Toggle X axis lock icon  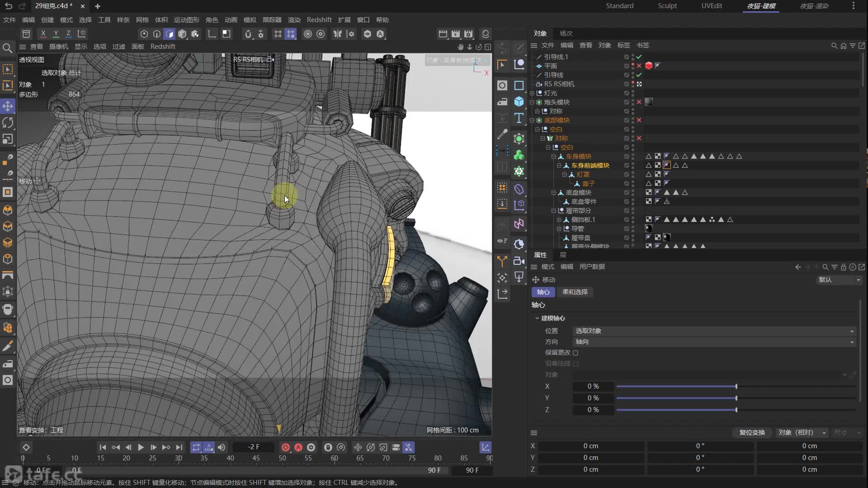[43, 34]
